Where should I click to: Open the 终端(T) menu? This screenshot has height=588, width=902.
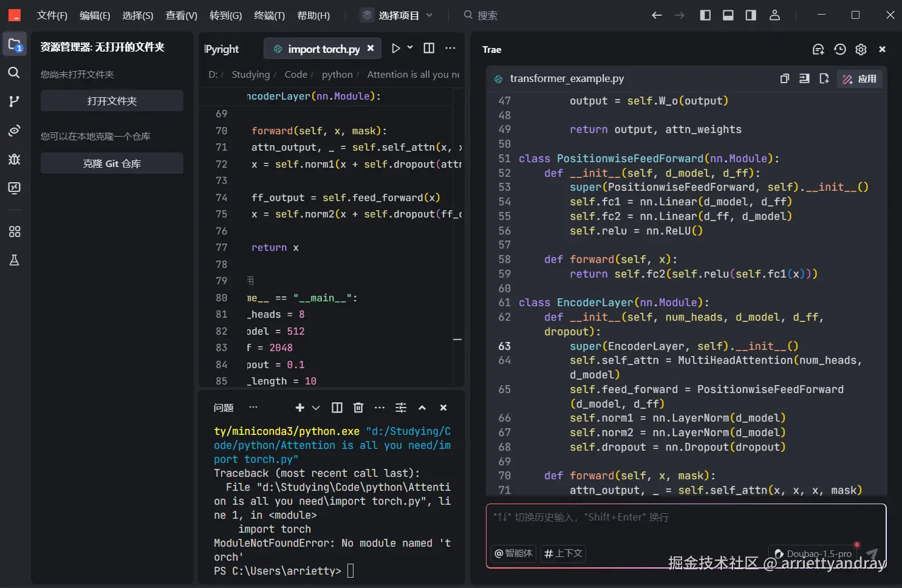(x=269, y=15)
